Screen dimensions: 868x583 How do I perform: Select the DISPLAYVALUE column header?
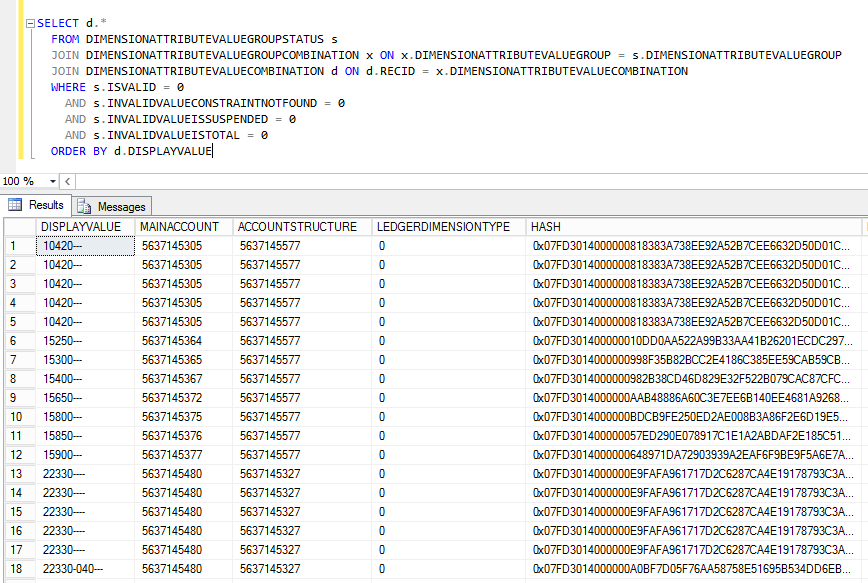[85, 226]
